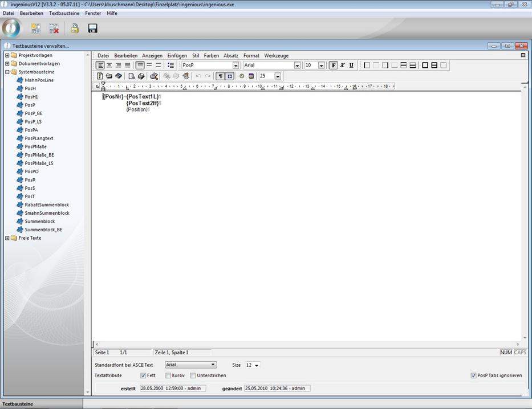Toggle the paragraph marks display button
This screenshot has height=409, width=532.
(x=220, y=76)
